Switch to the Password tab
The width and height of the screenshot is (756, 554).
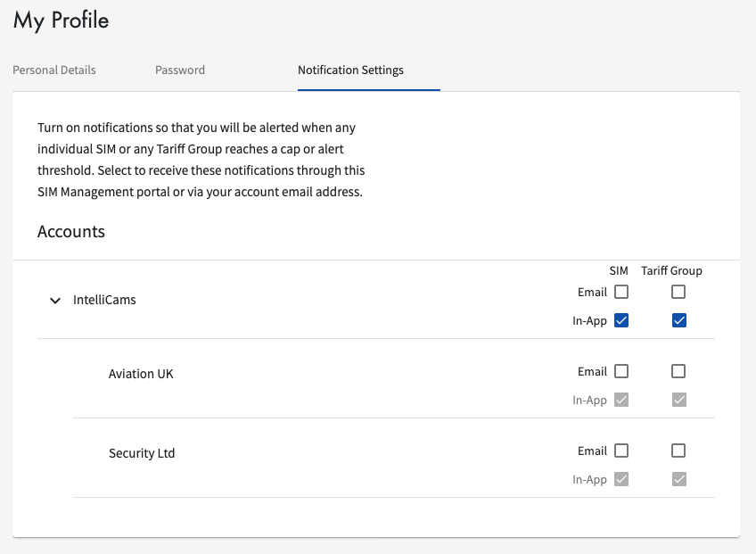click(x=180, y=70)
